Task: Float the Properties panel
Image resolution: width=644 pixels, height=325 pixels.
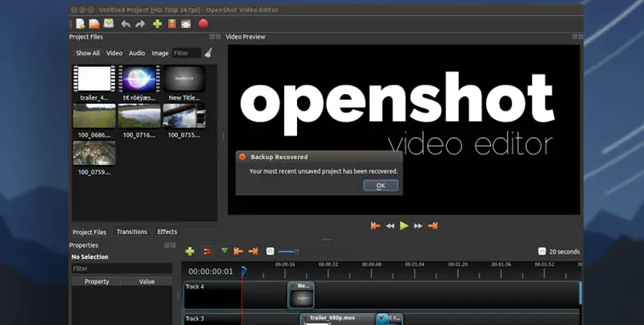Action: click(x=167, y=245)
